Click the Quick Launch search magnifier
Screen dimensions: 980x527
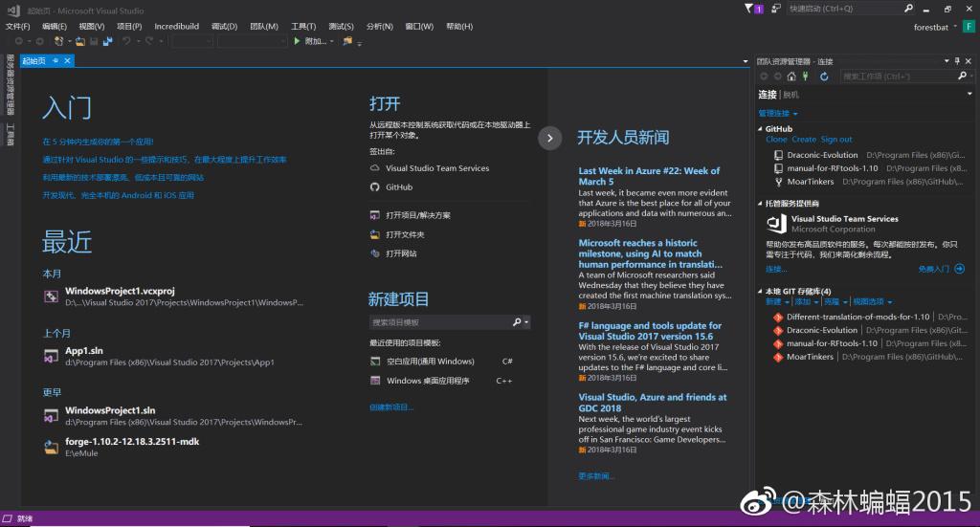(x=908, y=8)
